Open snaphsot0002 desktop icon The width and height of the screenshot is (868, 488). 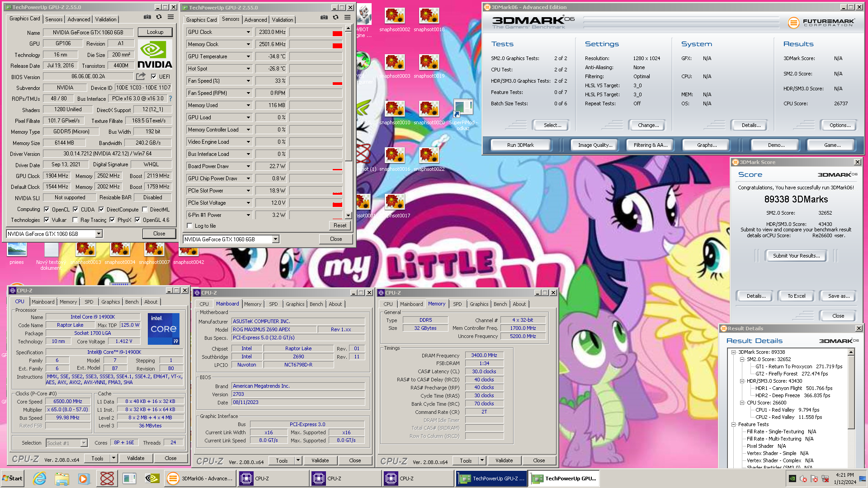click(395, 20)
